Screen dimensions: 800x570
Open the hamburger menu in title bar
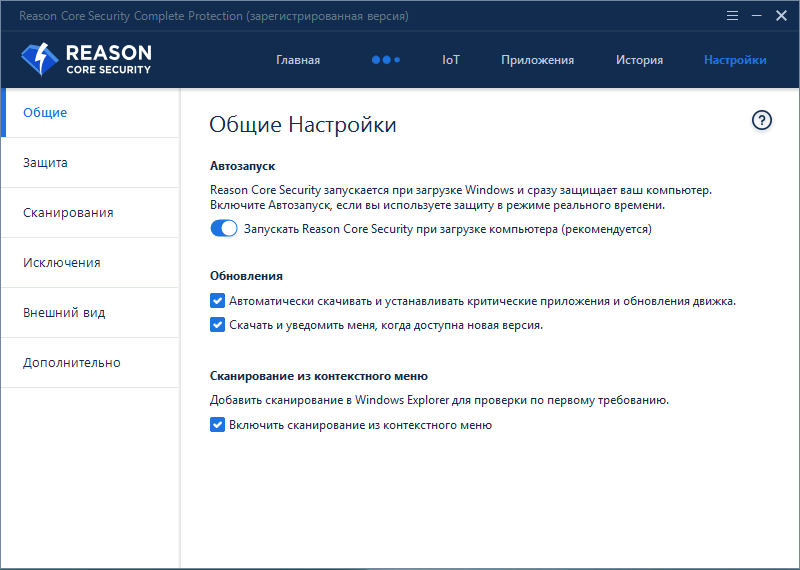(x=732, y=16)
